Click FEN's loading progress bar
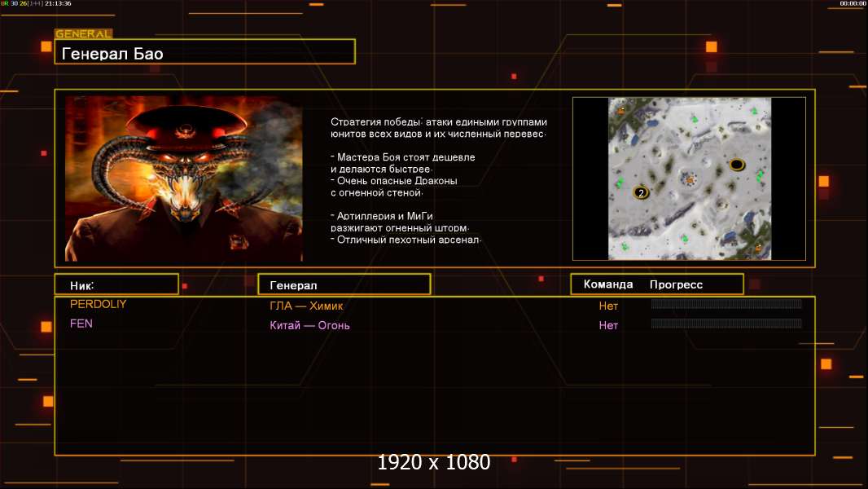This screenshot has width=868, height=489. pyautogui.click(x=726, y=323)
